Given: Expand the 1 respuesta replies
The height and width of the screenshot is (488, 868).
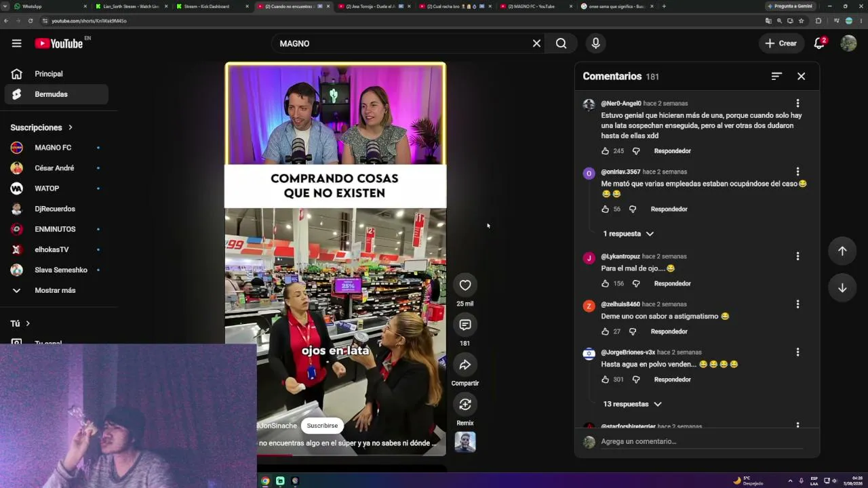Looking at the screenshot, I should (x=629, y=234).
